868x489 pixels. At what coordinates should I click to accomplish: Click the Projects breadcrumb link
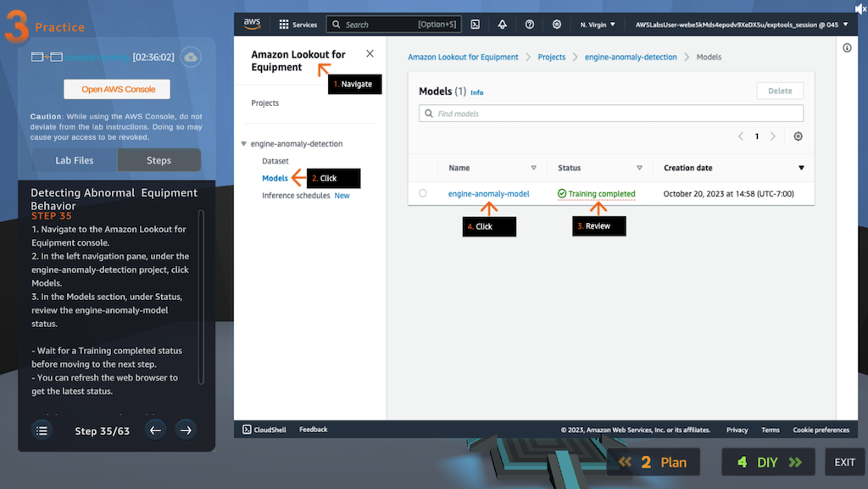point(551,57)
